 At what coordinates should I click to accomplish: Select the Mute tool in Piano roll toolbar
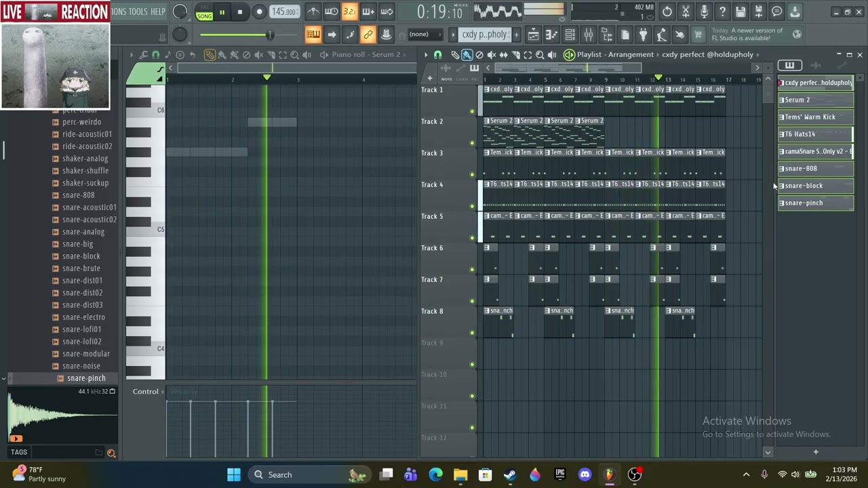coord(259,55)
